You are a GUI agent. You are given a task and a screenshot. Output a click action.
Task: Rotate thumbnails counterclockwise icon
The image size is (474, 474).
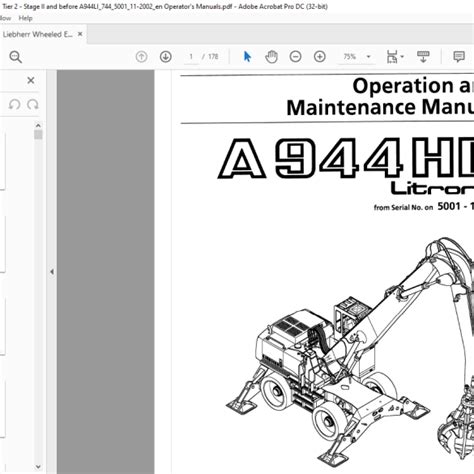click(14, 105)
